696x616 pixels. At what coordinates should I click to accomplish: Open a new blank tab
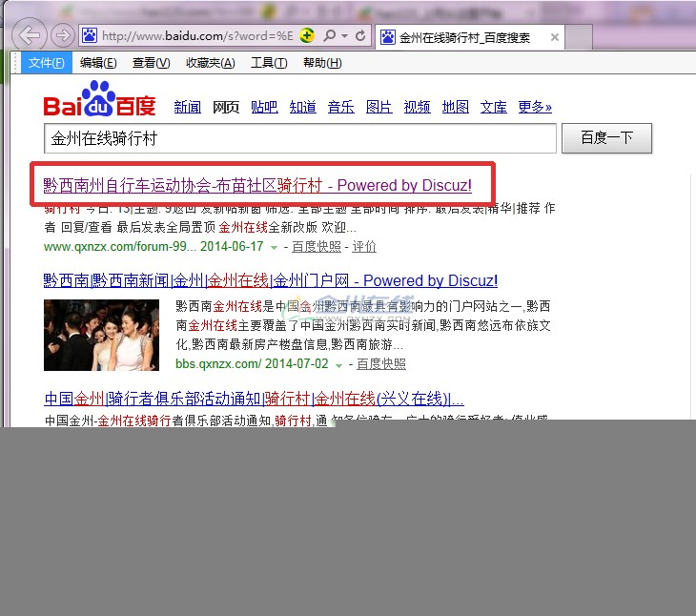click(x=579, y=37)
